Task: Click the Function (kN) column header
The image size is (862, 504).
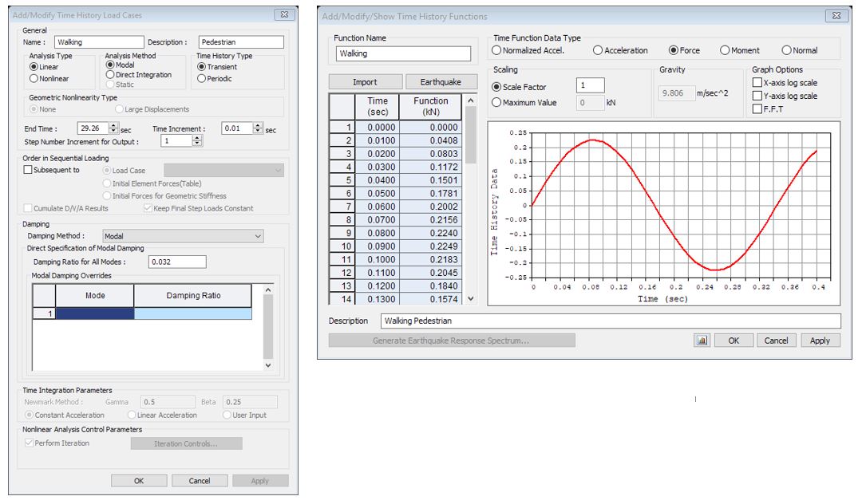Action: click(x=430, y=107)
